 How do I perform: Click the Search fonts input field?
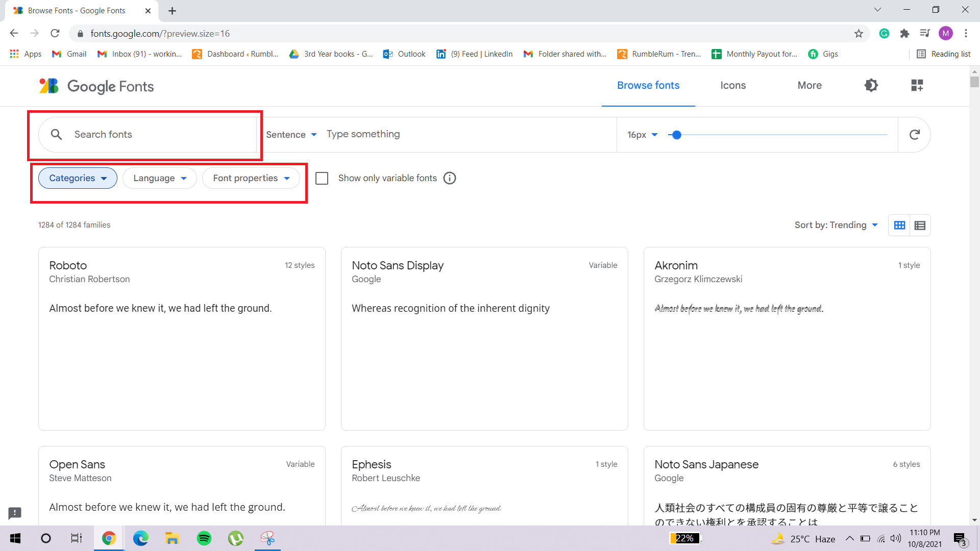(x=148, y=134)
